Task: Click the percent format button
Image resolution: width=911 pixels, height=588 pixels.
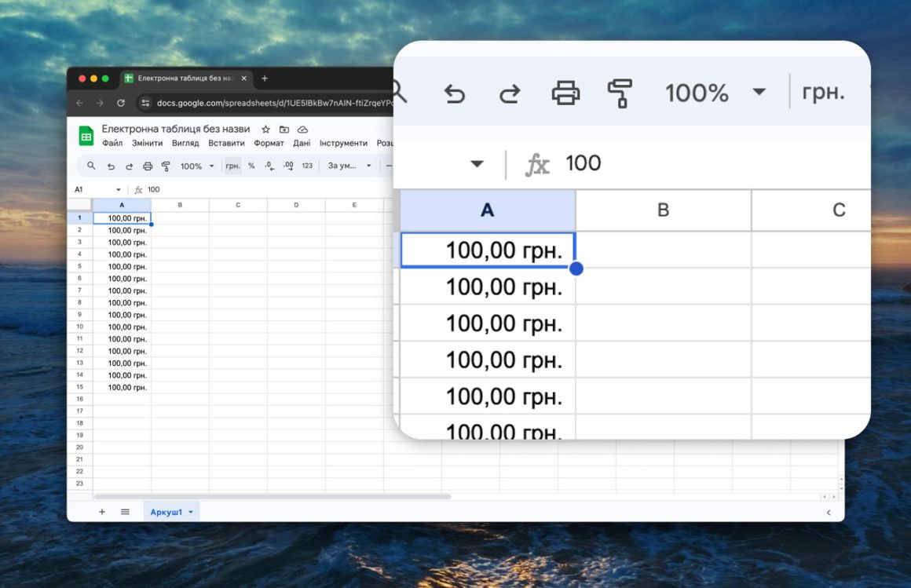Action: point(251,166)
